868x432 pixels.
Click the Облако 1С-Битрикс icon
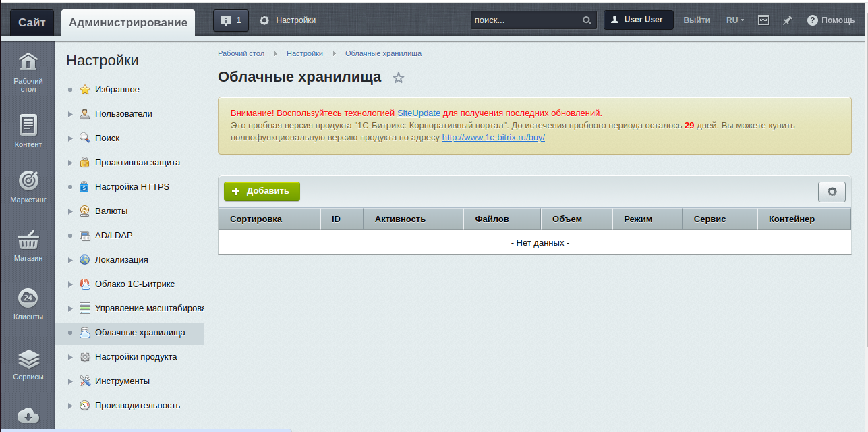pos(84,284)
